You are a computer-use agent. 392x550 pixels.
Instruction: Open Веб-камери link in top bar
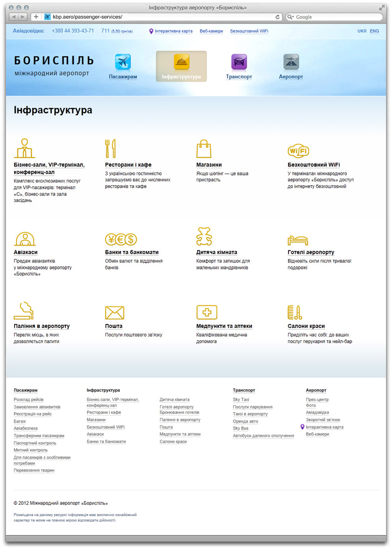(211, 31)
